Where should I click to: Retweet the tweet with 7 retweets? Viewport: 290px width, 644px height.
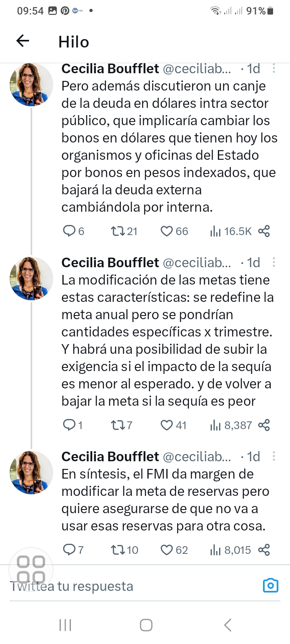point(118,425)
